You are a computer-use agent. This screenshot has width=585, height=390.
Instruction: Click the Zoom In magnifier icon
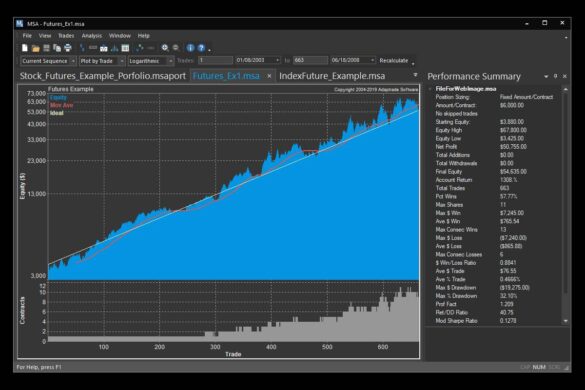(165, 48)
